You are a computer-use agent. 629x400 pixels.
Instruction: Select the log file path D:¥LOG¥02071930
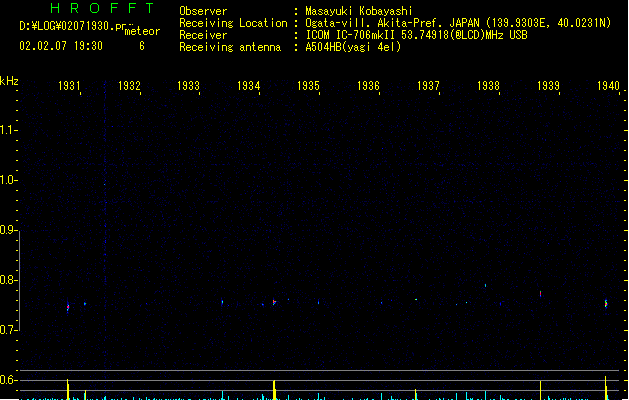(x=67, y=26)
